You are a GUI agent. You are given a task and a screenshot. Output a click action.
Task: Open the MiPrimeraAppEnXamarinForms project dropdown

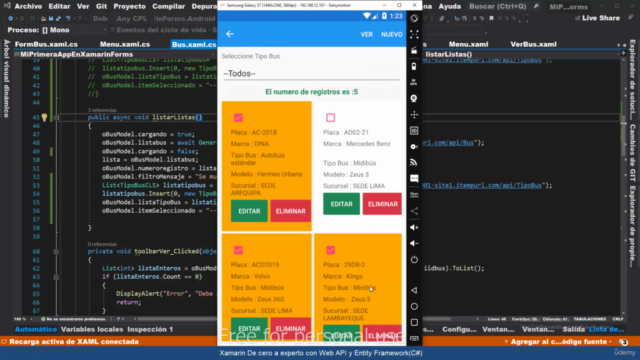(x=114, y=54)
